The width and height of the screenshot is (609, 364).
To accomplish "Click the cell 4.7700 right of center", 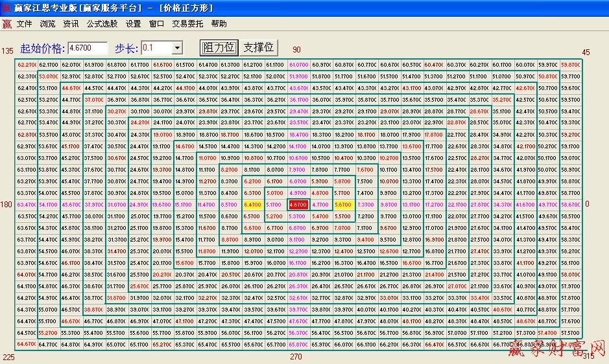I will coord(320,205).
